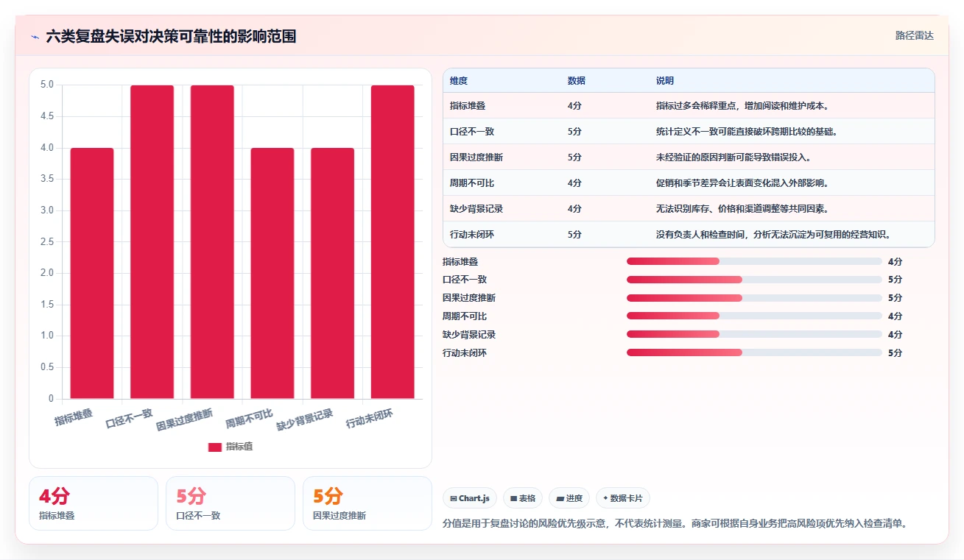Toggle the 指标值 legend swatch

(x=215, y=447)
